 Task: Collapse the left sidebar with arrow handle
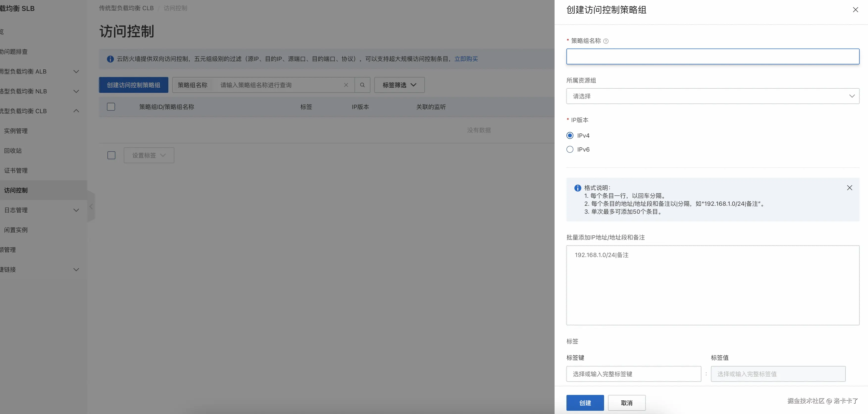[91, 206]
